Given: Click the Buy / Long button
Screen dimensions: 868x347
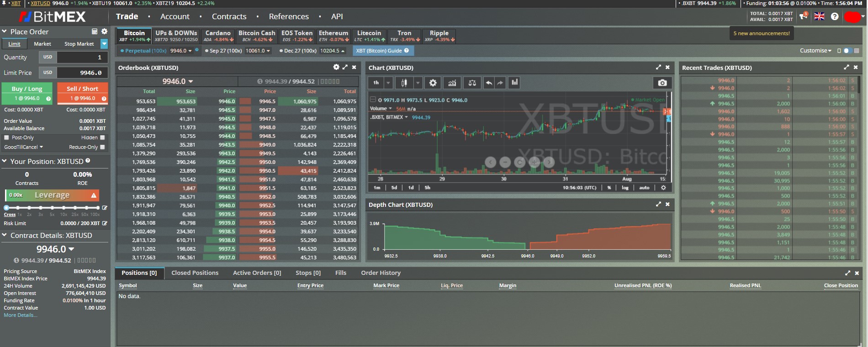Looking at the screenshot, I should point(27,93).
